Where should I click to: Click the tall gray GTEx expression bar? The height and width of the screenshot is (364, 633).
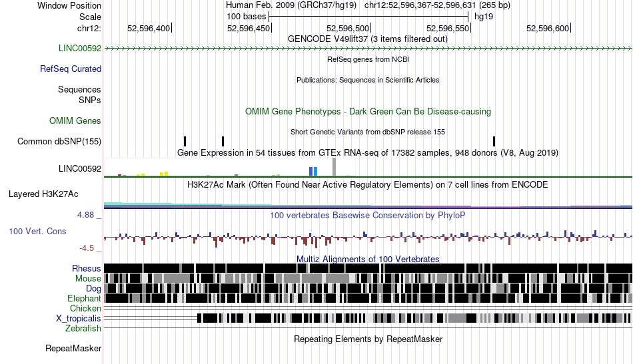(x=334, y=167)
